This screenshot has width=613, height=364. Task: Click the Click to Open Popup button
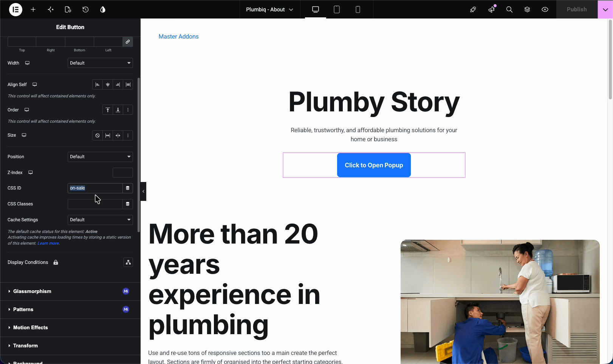[x=374, y=165]
